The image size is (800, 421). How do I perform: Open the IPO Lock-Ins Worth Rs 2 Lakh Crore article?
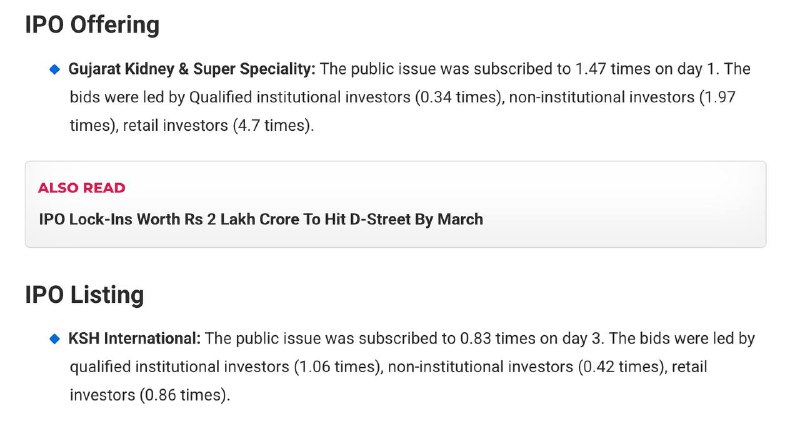[x=260, y=219]
